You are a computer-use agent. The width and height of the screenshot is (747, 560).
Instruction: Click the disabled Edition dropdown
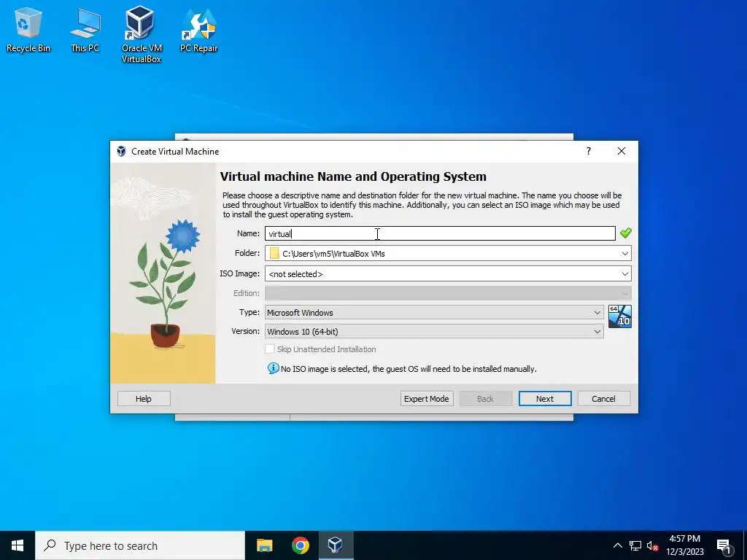click(448, 293)
